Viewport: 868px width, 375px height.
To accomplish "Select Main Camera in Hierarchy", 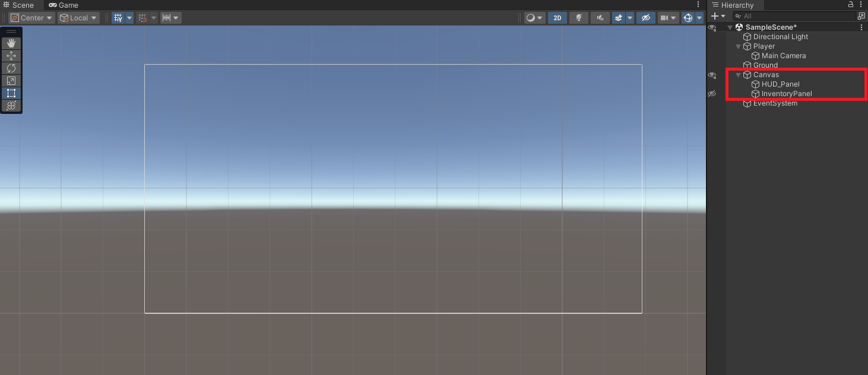I will pyautogui.click(x=784, y=56).
